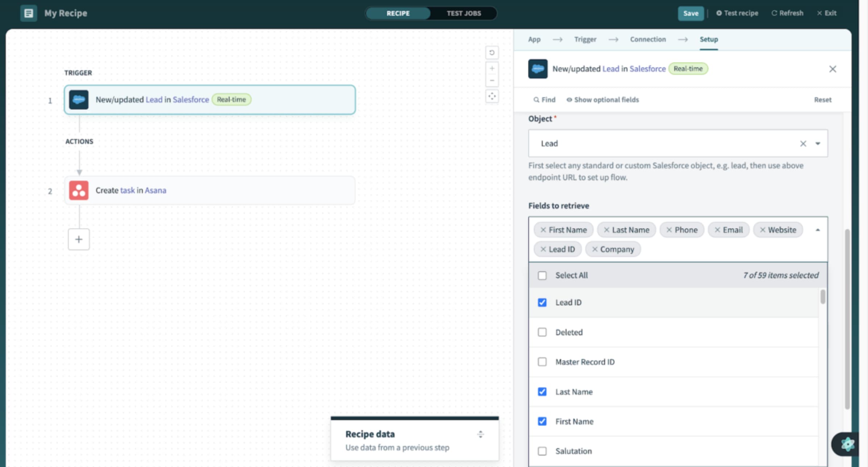Zoom out on the recipe canvas

click(x=492, y=80)
